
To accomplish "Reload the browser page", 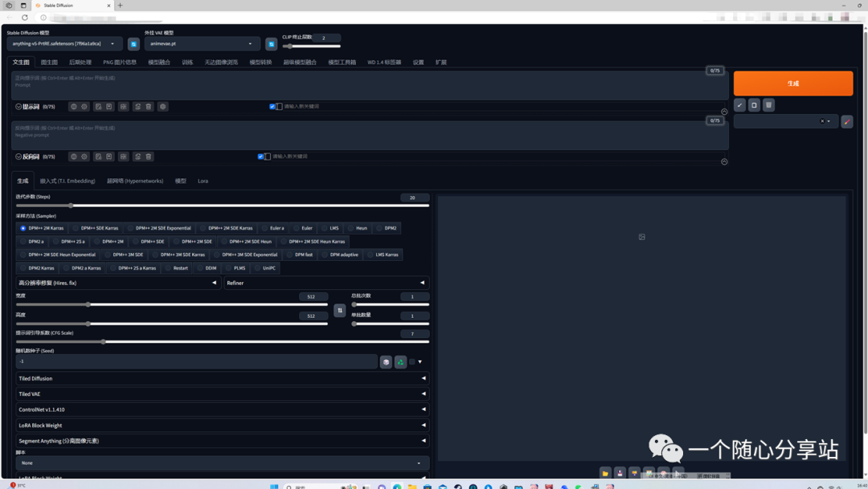I will pos(25,18).
